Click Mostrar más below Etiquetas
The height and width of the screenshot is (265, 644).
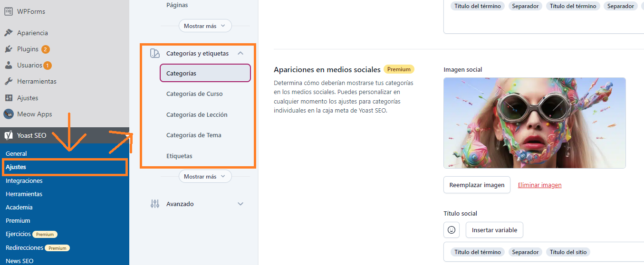205,176
